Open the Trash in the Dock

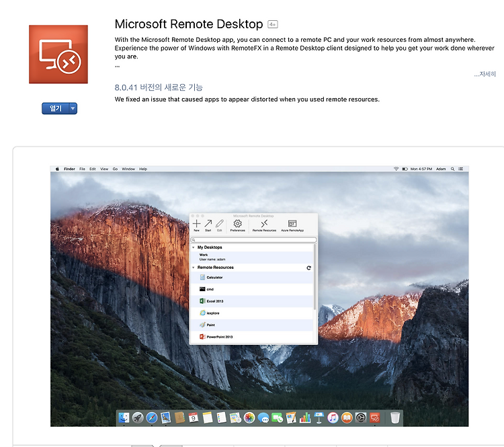click(395, 417)
